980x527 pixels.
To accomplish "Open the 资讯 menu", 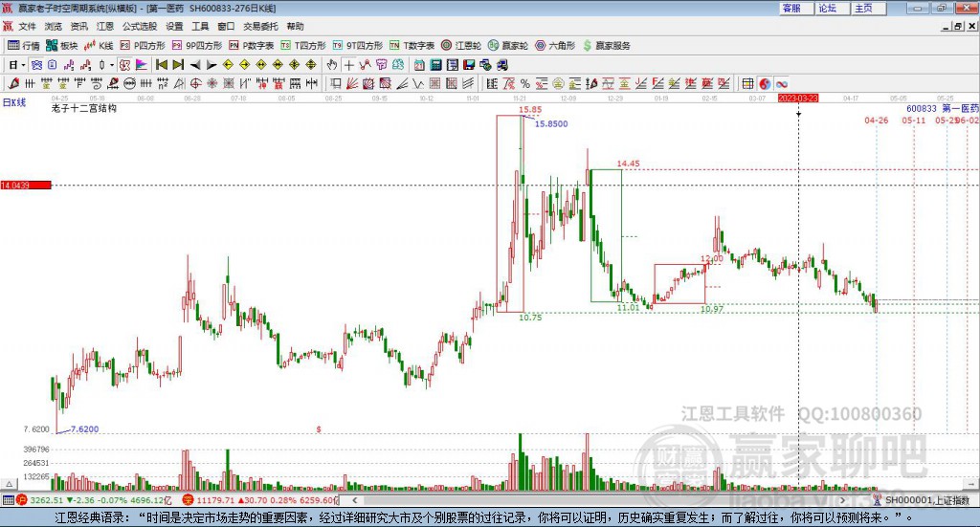I will (78, 26).
